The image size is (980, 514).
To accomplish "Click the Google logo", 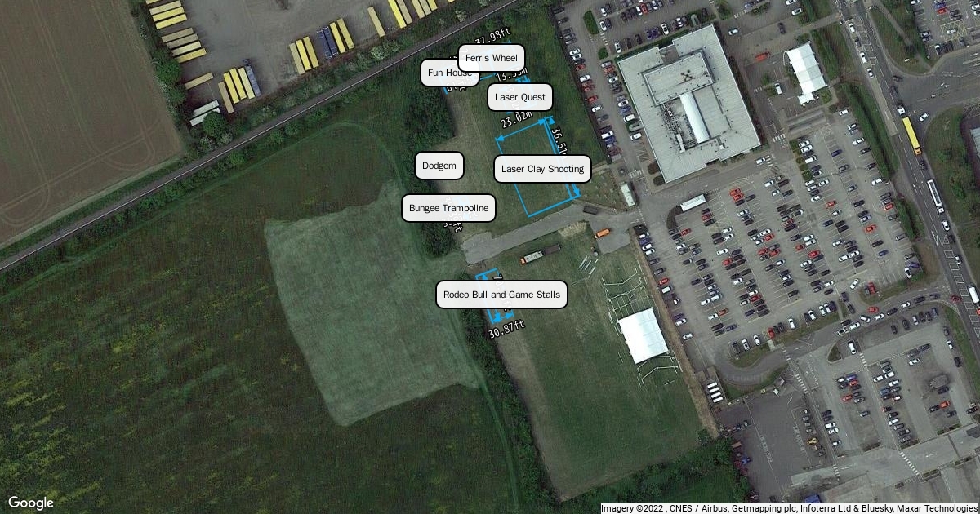I will (x=31, y=503).
